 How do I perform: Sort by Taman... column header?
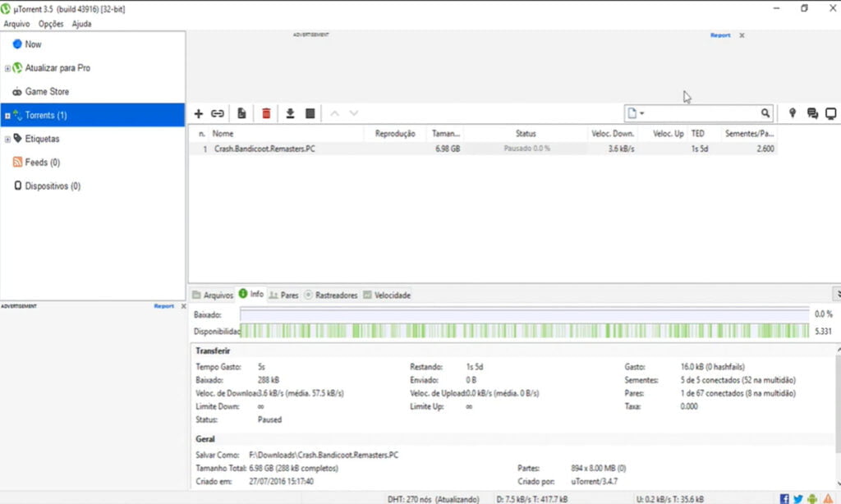point(445,134)
